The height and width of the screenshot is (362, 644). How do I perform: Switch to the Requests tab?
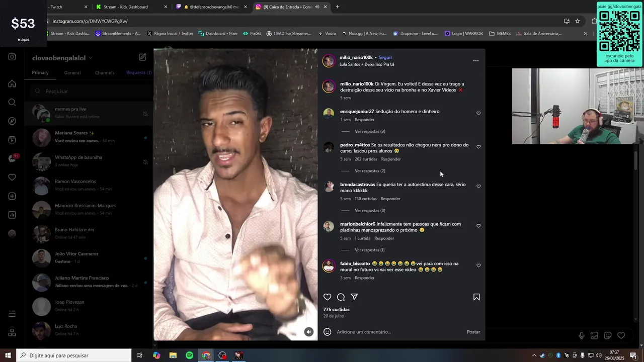[x=139, y=73]
